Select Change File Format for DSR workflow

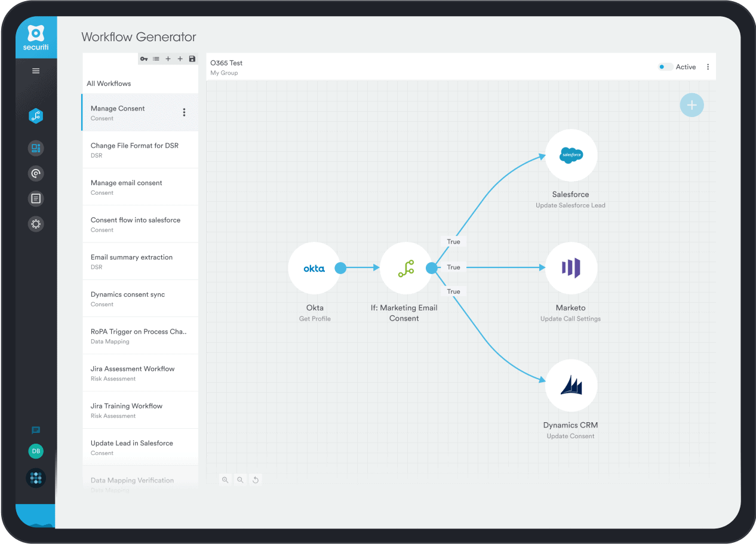[x=140, y=150]
